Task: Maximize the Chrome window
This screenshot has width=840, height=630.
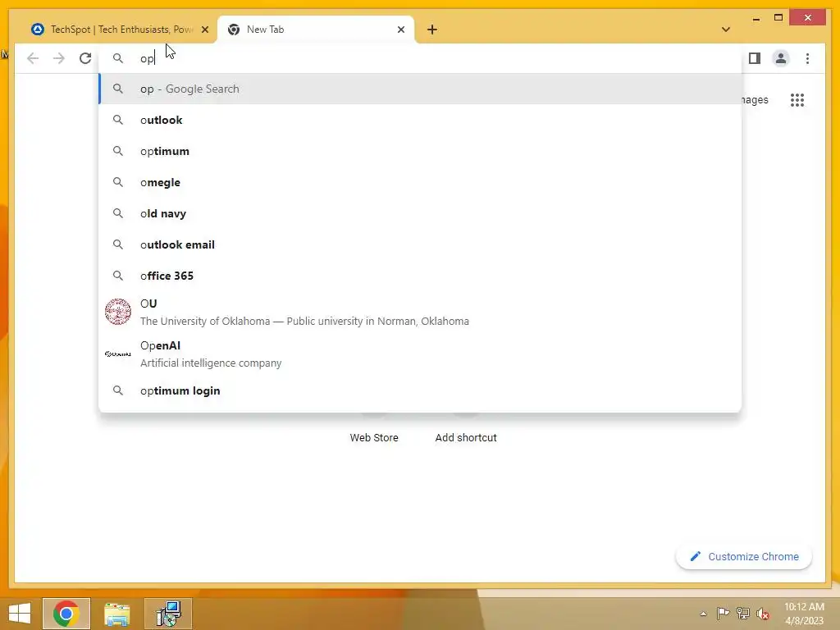Action: pos(778,18)
